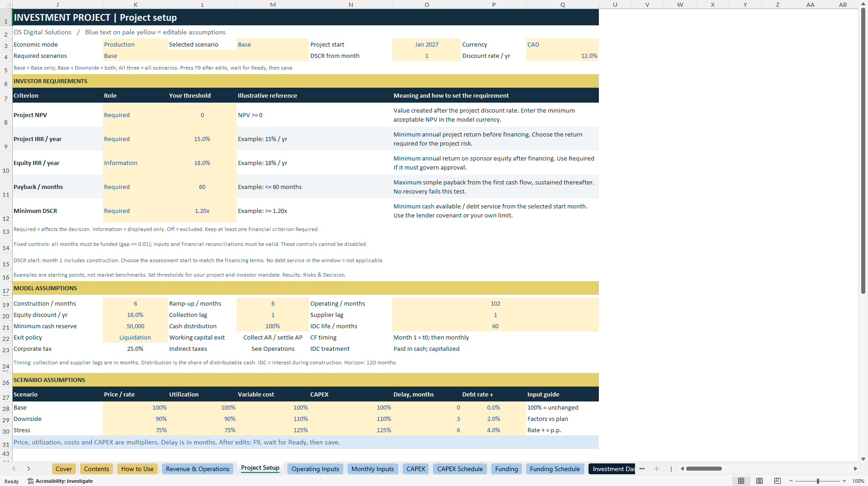The image size is (868, 486).
Task: Switch to Page Layout view
Action: tap(759, 481)
